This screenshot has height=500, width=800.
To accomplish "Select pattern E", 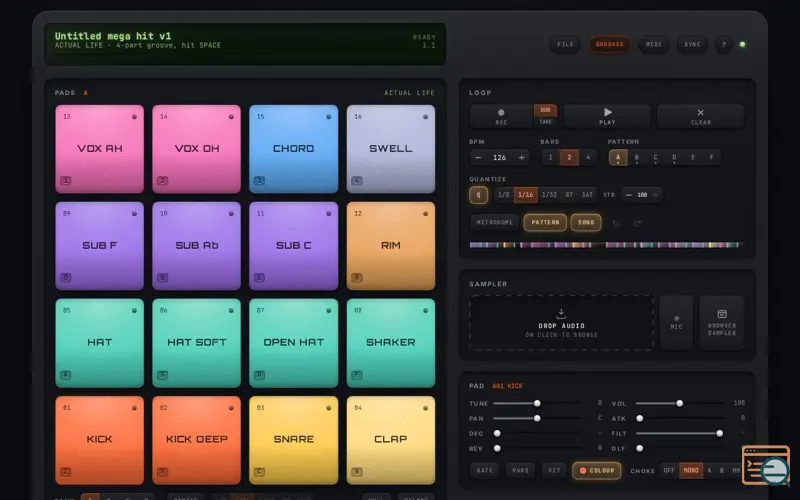I will pyautogui.click(x=693, y=158).
